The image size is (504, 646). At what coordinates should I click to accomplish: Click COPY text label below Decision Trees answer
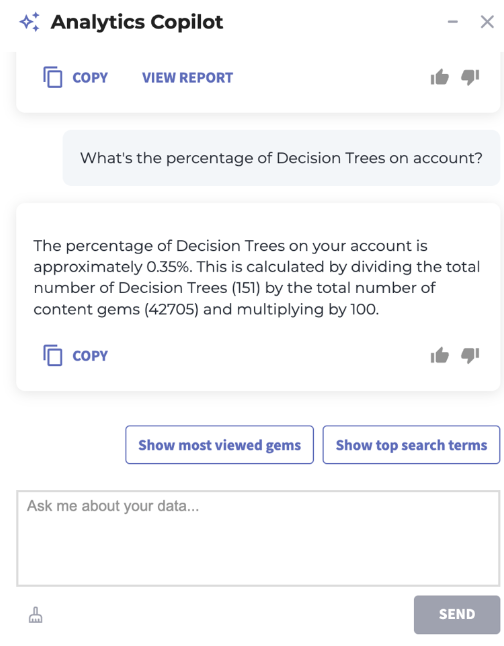90,356
